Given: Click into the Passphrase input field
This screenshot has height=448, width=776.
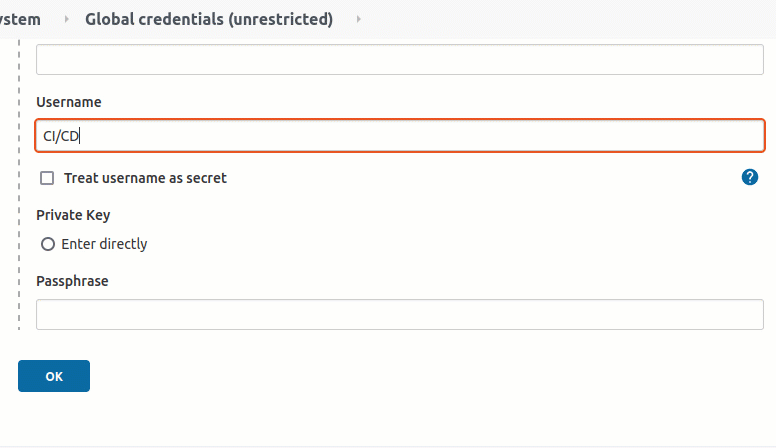Looking at the screenshot, I should 400,314.
